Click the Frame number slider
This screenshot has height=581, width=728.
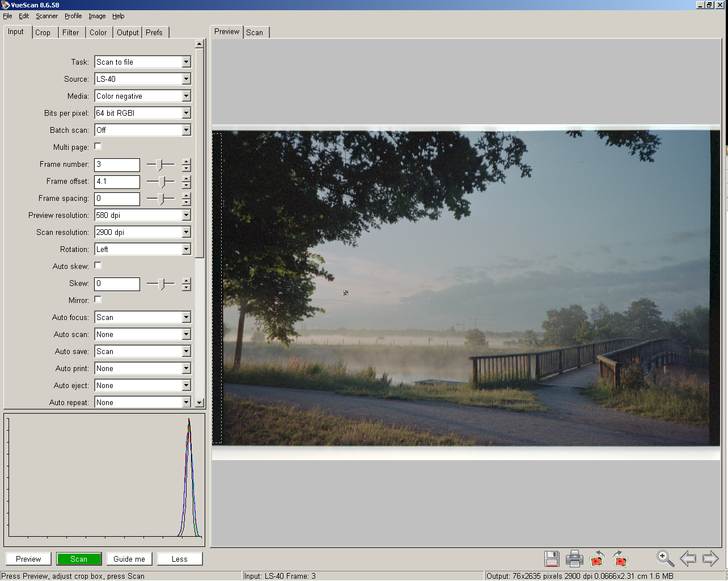[x=160, y=165]
